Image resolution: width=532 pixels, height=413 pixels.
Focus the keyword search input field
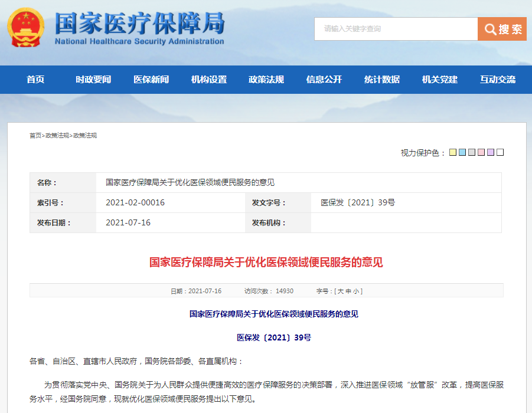tap(396, 29)
